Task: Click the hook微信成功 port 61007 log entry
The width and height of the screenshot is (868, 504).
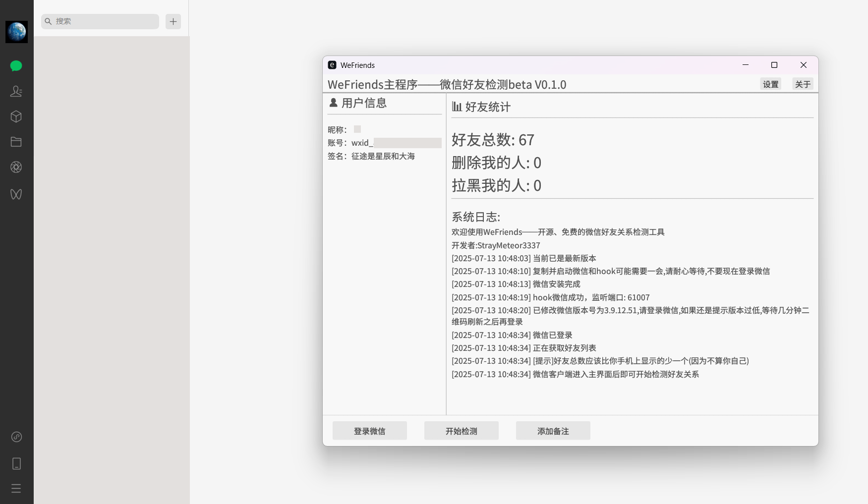Action: [551, 297]
